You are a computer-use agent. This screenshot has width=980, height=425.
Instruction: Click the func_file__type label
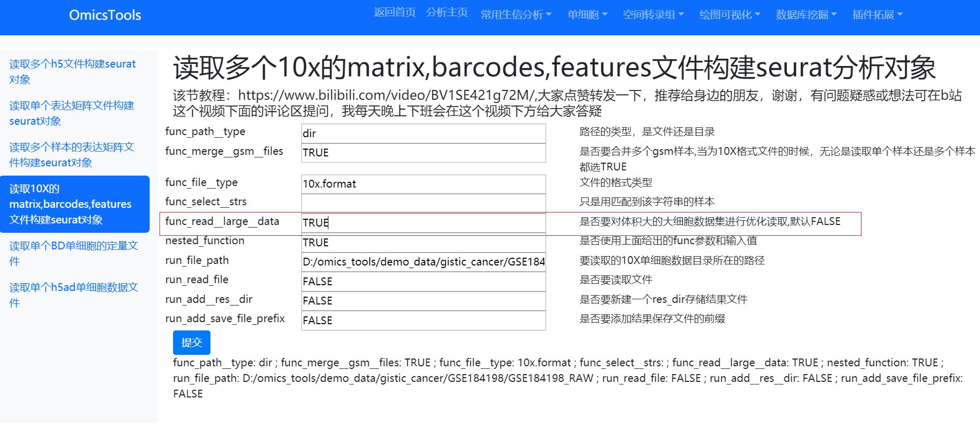pyautogui.click(x=202, y=182)
